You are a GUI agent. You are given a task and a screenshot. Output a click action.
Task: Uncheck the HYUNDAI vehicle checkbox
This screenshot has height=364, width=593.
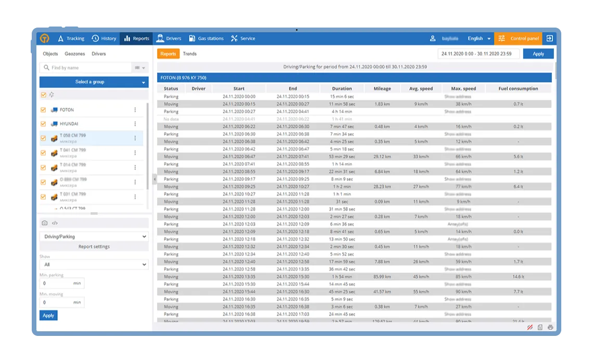coord(44,124)
